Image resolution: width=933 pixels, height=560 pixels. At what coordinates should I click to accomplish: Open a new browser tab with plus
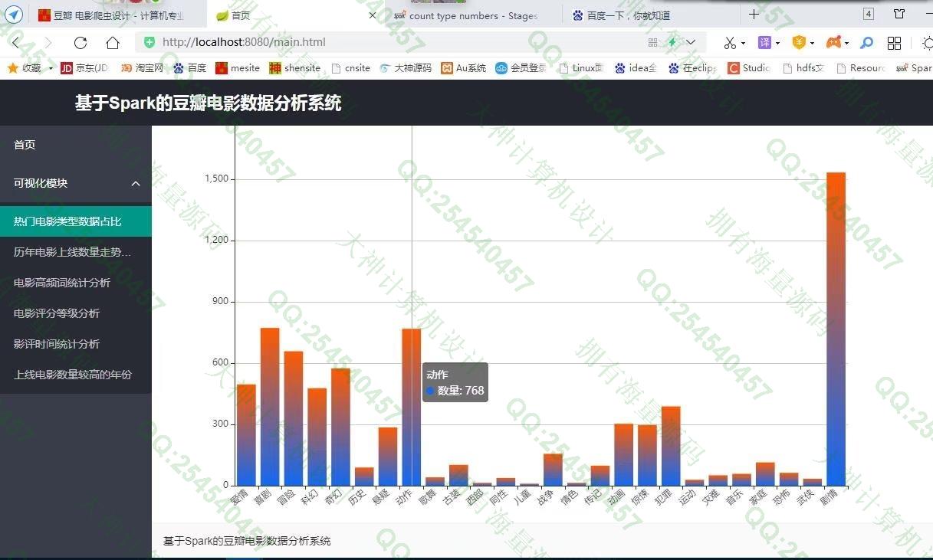[754, 15]
